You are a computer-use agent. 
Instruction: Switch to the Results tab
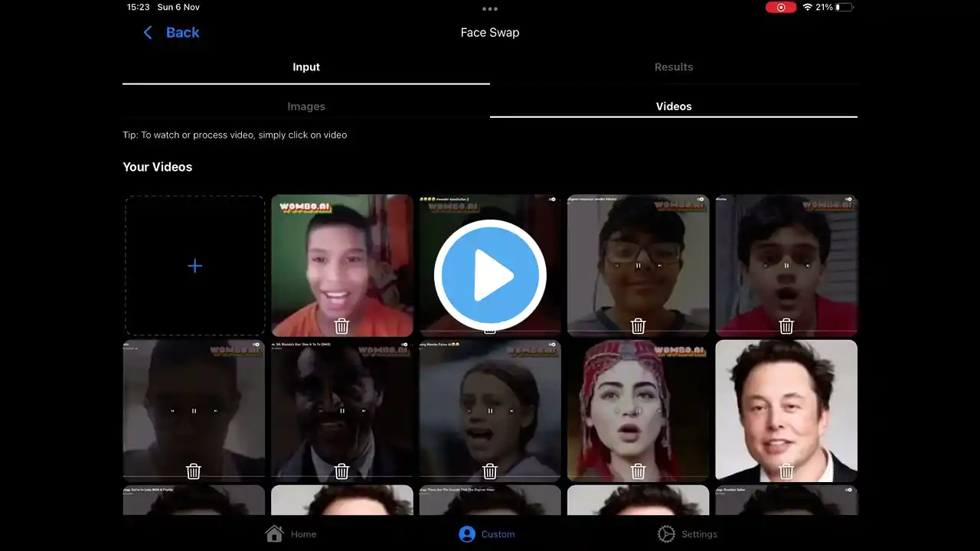(x=674, y=67)
